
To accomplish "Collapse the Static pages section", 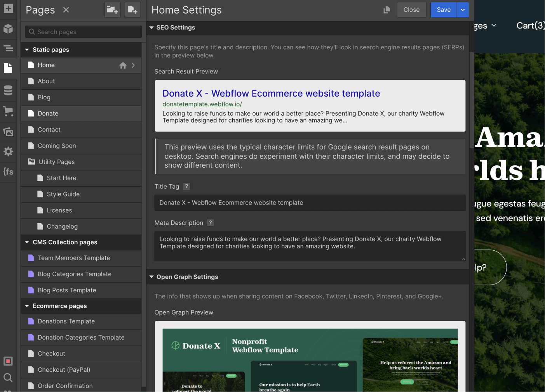I will pos(26,50).
